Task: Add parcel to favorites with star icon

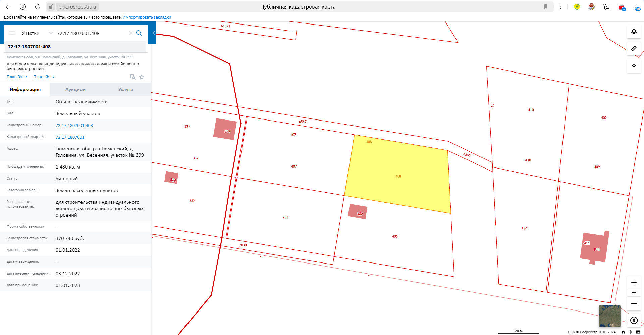Action: (x=142, y=77)
